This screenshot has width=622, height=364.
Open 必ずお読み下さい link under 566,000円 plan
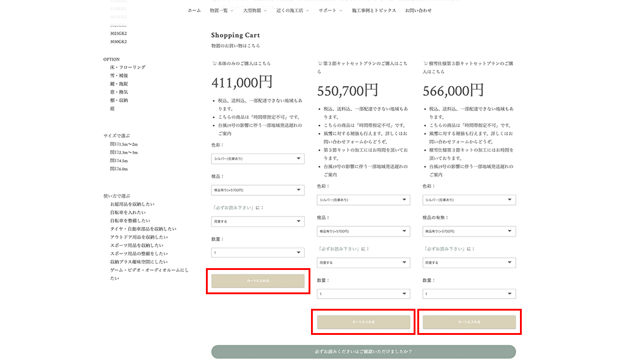point(443,249)
